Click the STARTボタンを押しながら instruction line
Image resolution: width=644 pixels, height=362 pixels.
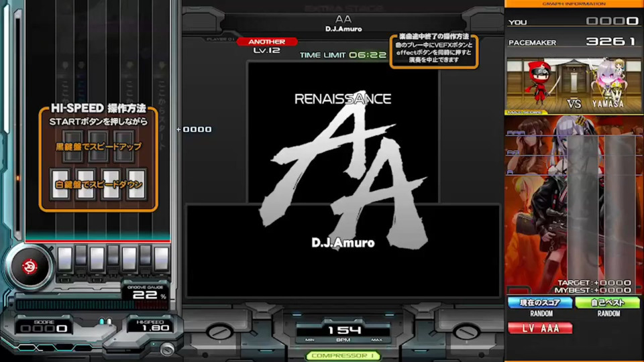[x=98, y=122]
